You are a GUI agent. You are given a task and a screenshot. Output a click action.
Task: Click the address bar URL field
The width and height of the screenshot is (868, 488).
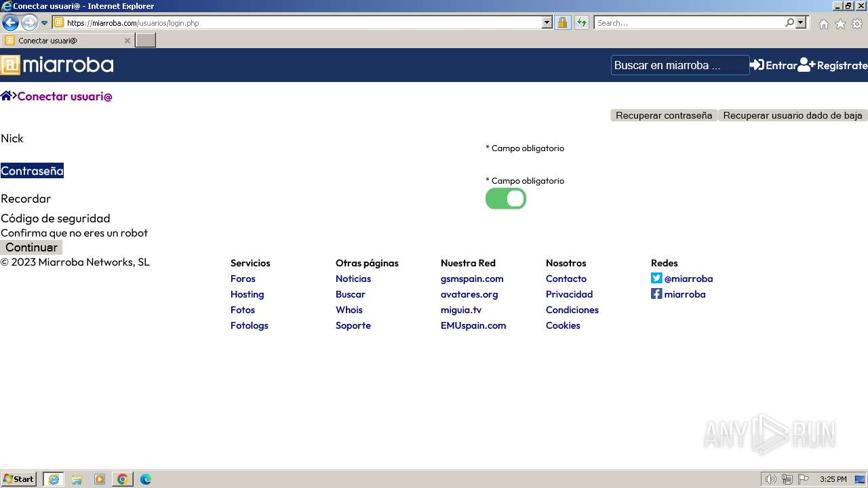(302, 22)
